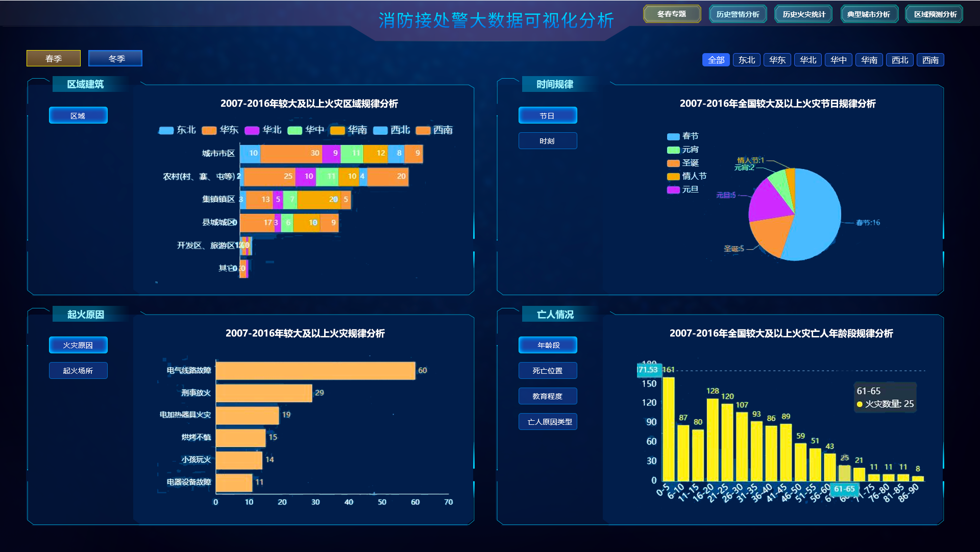Click the 0-5 age bar valued 161
This screenshot has width=980, height=552.
click(x=668, y=429)
